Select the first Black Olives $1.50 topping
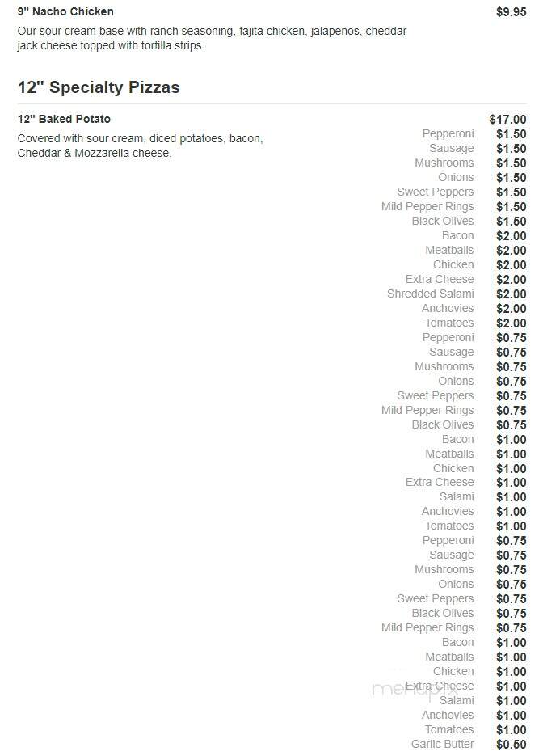This screenshot has height=756, width=560. [443, 221]
